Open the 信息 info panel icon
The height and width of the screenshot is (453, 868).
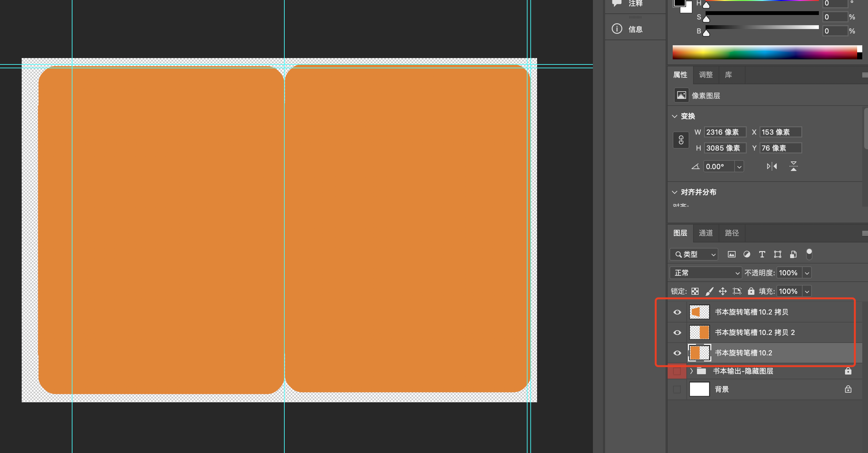point(617,29)
